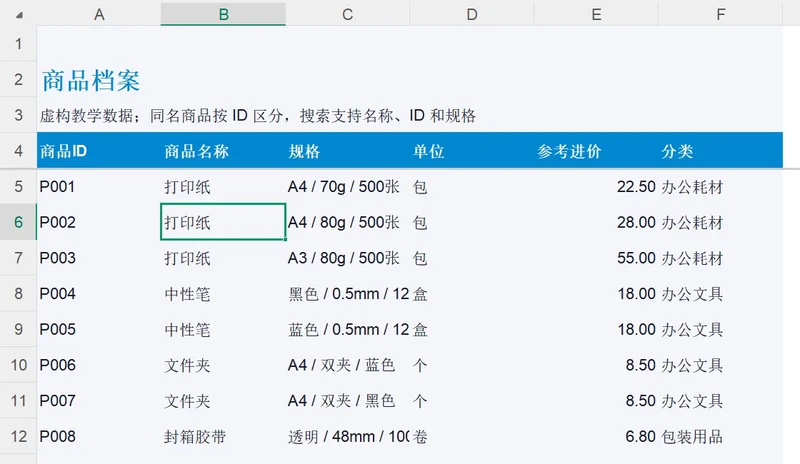Image resolution: width=800 pixels, height=464 pixels.
Task: Click the 参考进价 header cell
Action: pyautogui.click(x=596, y=151)
